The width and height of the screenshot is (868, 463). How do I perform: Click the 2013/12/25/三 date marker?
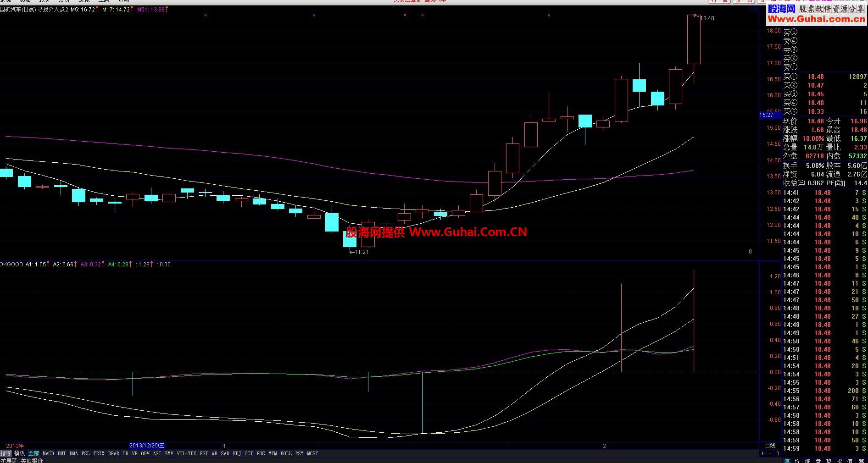(147, 446)
